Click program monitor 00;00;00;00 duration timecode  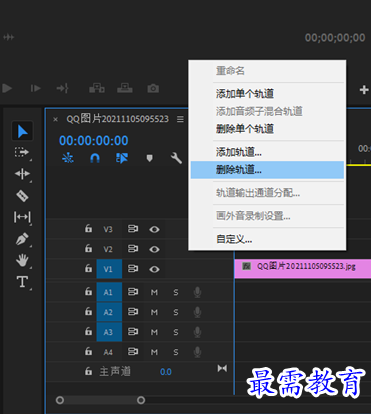pos(335,38)
